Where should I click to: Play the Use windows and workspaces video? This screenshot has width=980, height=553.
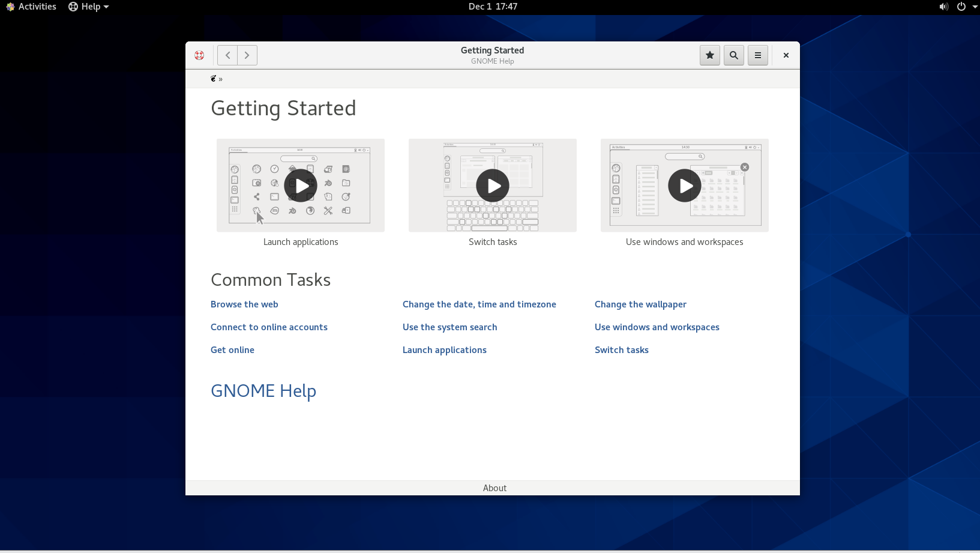[685, 186]
